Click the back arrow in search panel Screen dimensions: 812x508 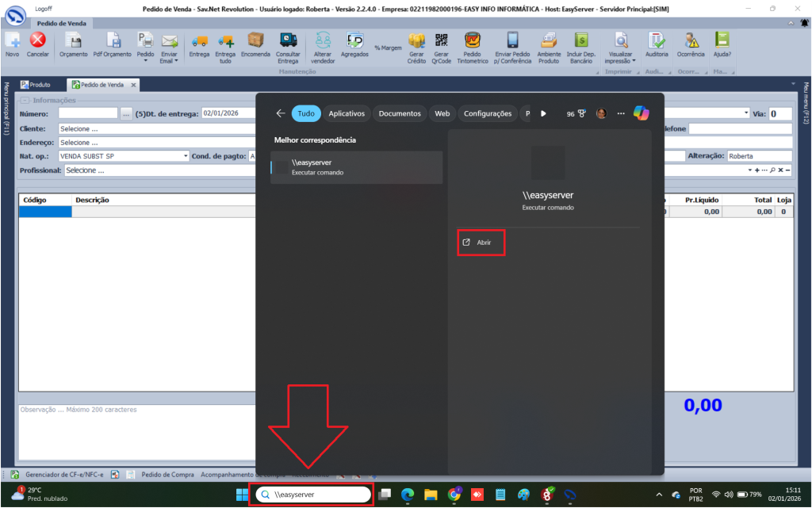point(280,113)
